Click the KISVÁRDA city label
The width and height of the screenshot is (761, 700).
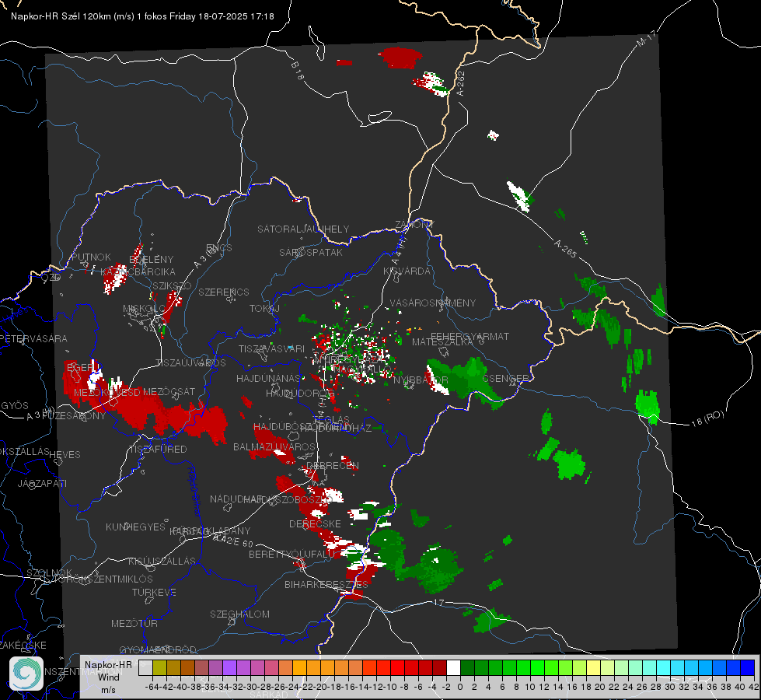click(407, 271)
